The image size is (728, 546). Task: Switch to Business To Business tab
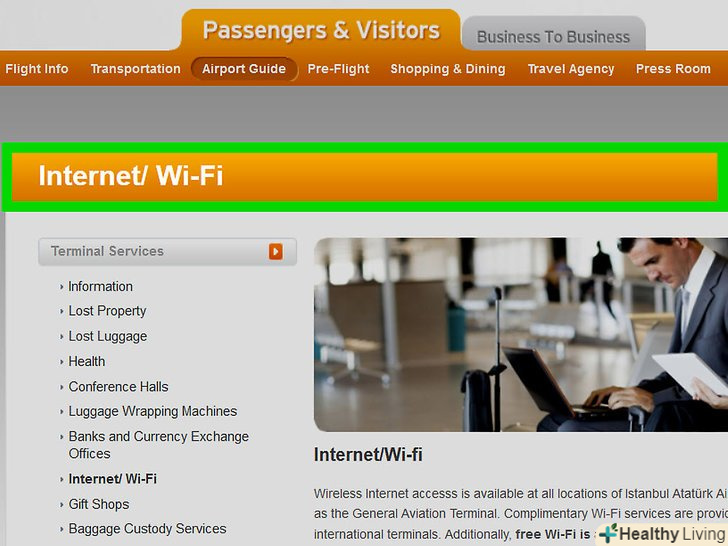point(553,37)
